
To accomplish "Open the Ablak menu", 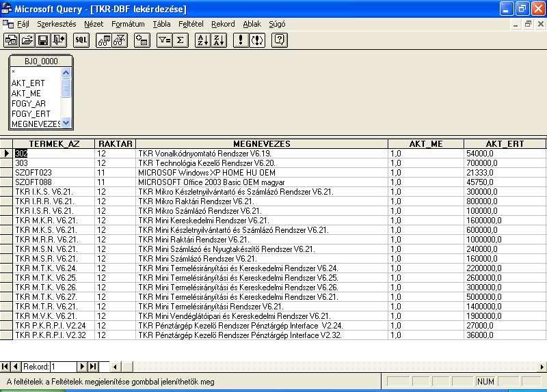I will click(252, 24).
